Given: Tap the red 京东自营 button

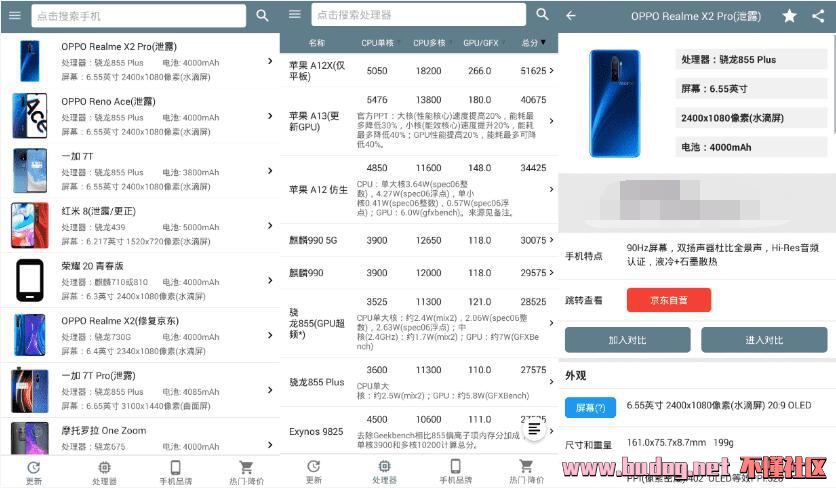Looking at the screenshot, I should (x=669, y=300).
